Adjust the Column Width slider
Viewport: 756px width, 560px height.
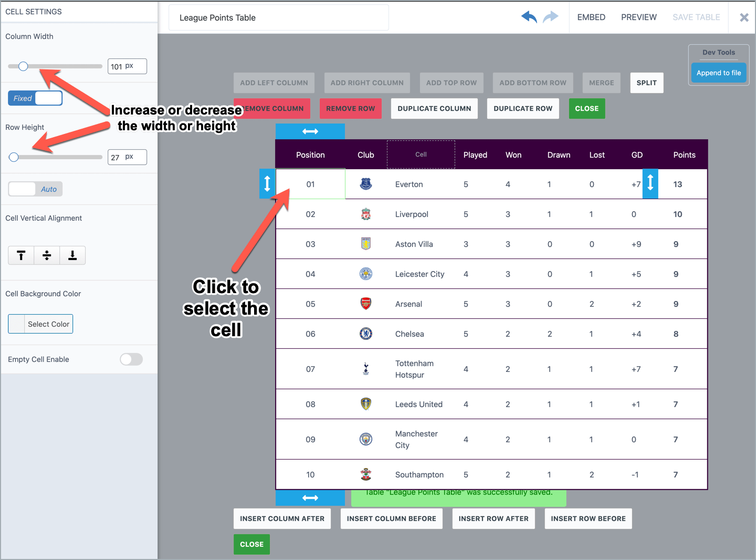[23, 66]
